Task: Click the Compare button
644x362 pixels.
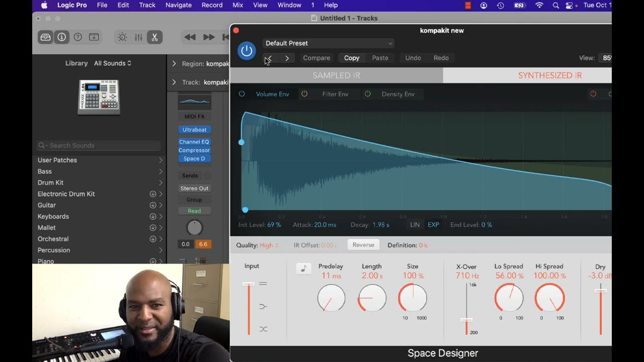Action: [x=316, y=58]
